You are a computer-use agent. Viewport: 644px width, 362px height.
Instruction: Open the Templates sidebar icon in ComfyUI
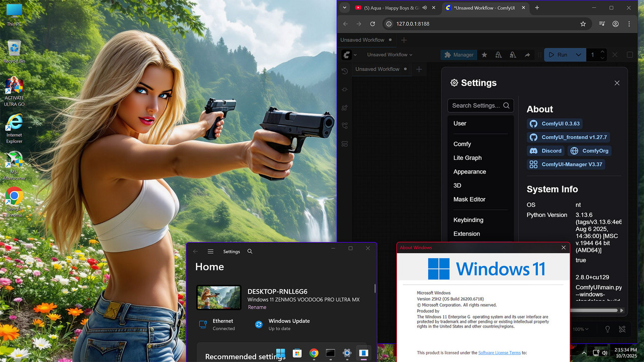click(345, 144)
